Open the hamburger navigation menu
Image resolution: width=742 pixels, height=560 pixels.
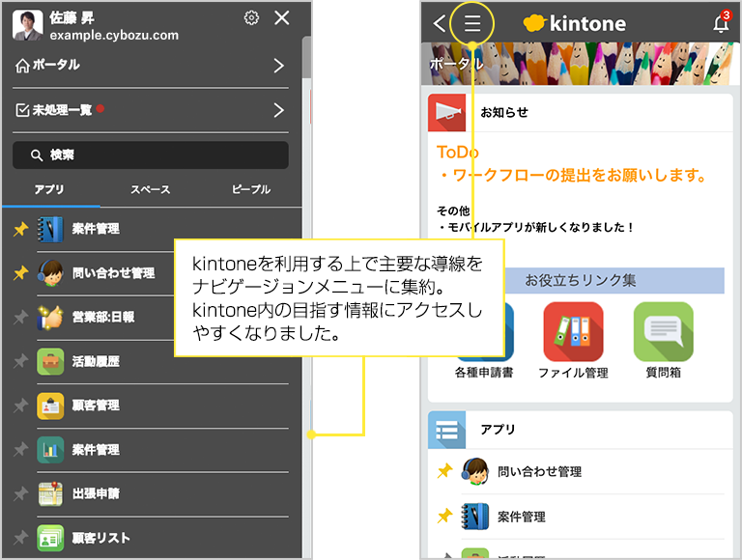(471, 23)
